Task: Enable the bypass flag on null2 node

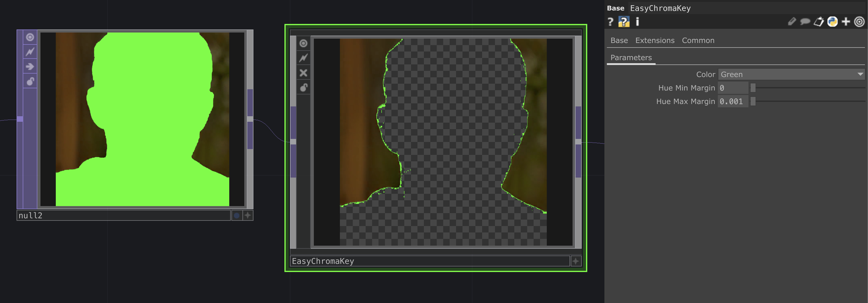Action: (x=30, y=51)
